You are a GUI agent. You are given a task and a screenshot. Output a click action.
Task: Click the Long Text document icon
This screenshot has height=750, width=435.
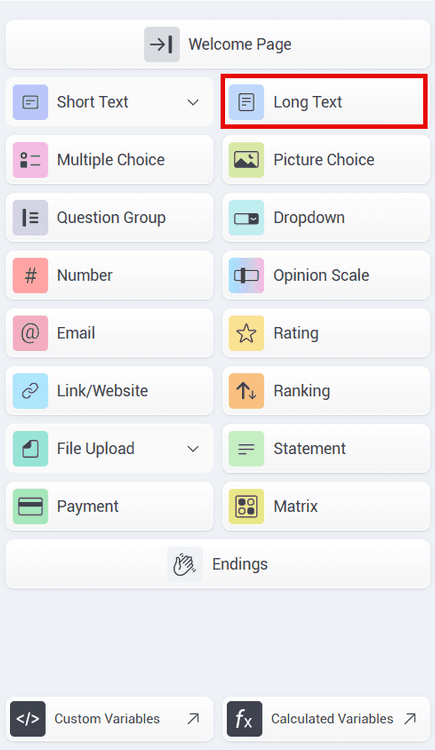coord(246,102)
